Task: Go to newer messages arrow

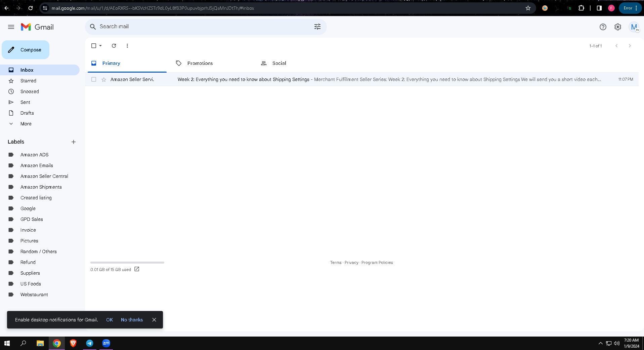Action: coord(616,46)
